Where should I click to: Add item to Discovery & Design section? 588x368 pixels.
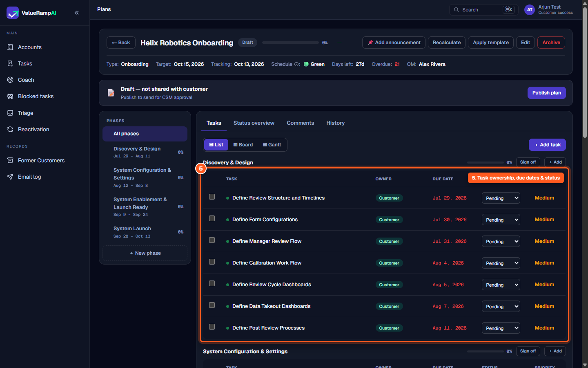555,162
